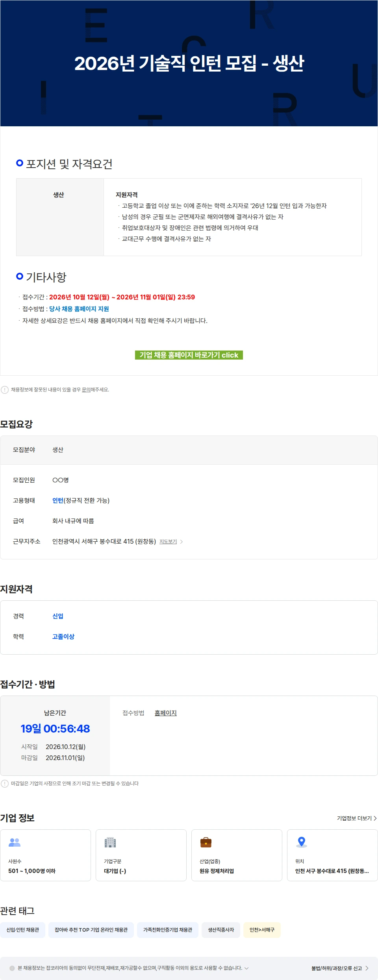378x980 pixels.
Task: Click the employees people icon in 사원수 card
Action: [x=15, y=842]
